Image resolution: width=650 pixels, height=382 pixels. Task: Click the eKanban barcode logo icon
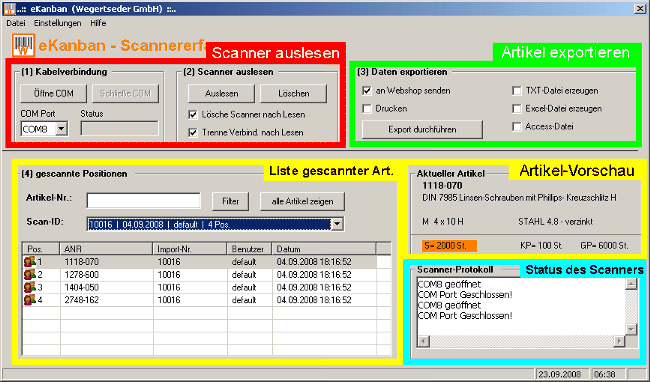tap(23, 45)
